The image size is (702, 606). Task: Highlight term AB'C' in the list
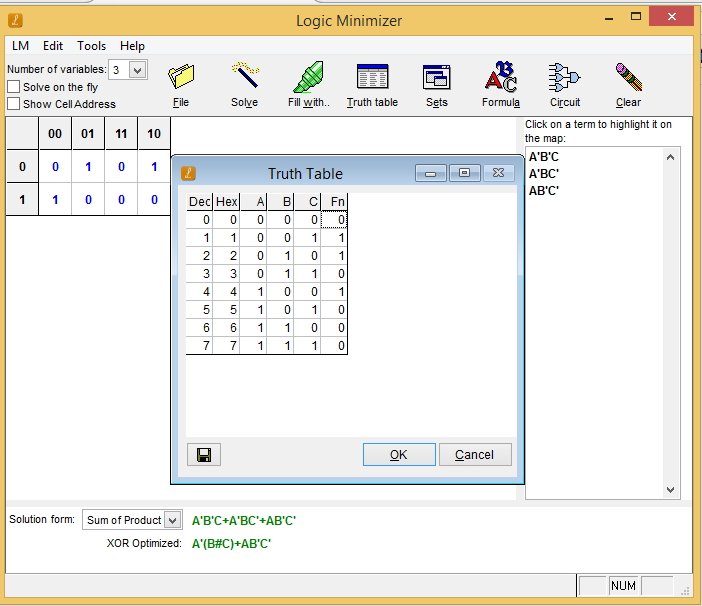point(544,191)
